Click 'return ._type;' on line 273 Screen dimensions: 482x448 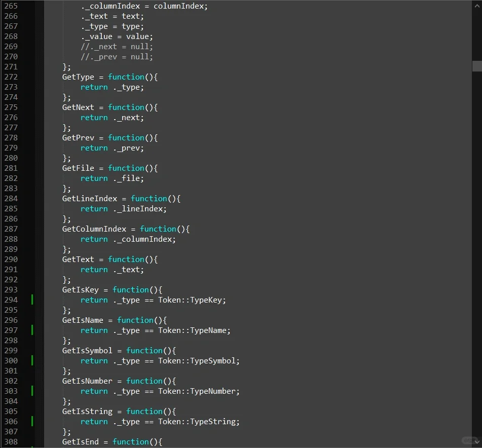click(112, 87)
